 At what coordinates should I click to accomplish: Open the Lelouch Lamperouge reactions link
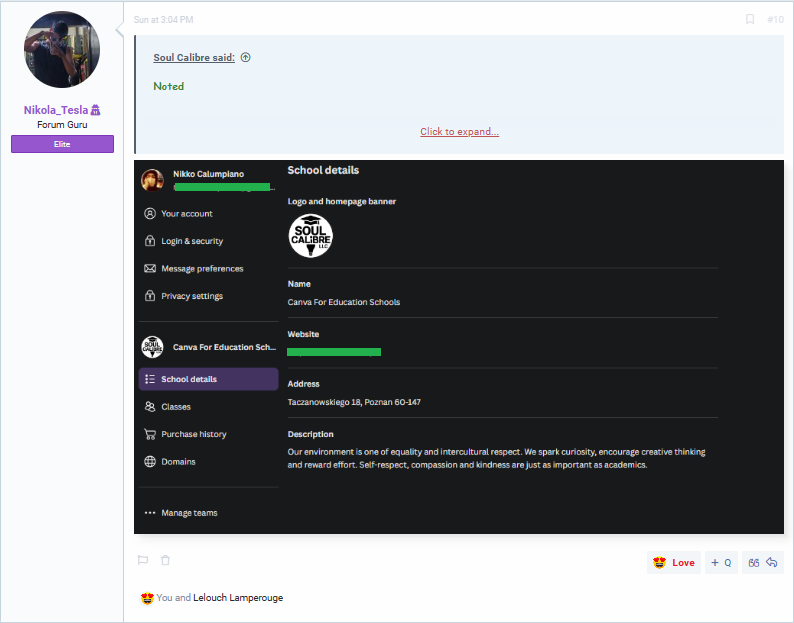pyautogui.click(x=238, y=598)
